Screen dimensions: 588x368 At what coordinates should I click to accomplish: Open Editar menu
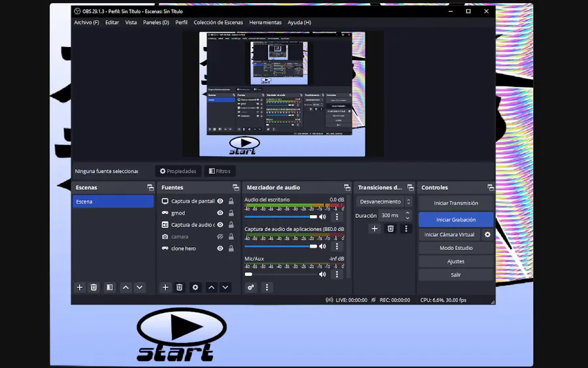point(112,22)
